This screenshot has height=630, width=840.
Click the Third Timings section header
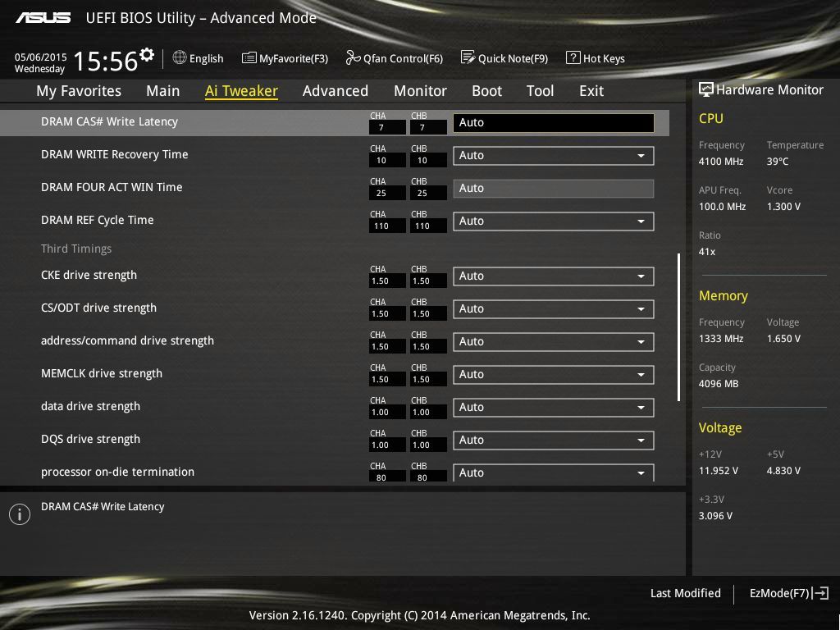click(x=76, y=249)
